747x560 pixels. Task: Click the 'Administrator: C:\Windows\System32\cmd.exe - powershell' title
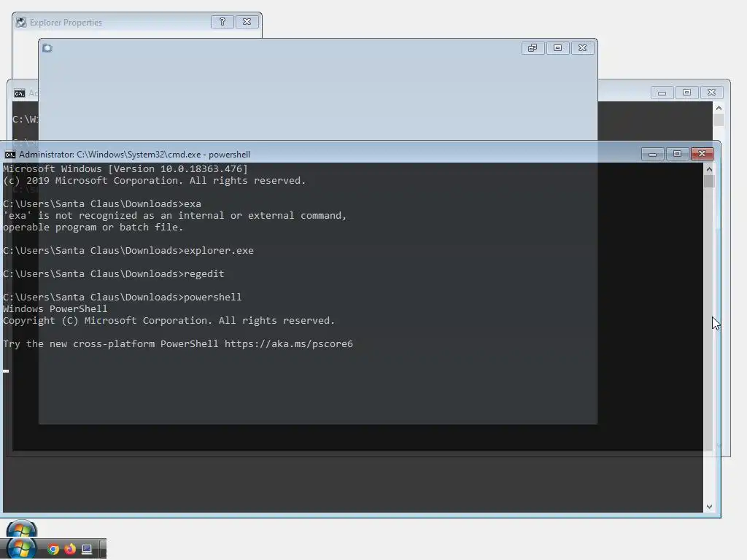point(134,155)
